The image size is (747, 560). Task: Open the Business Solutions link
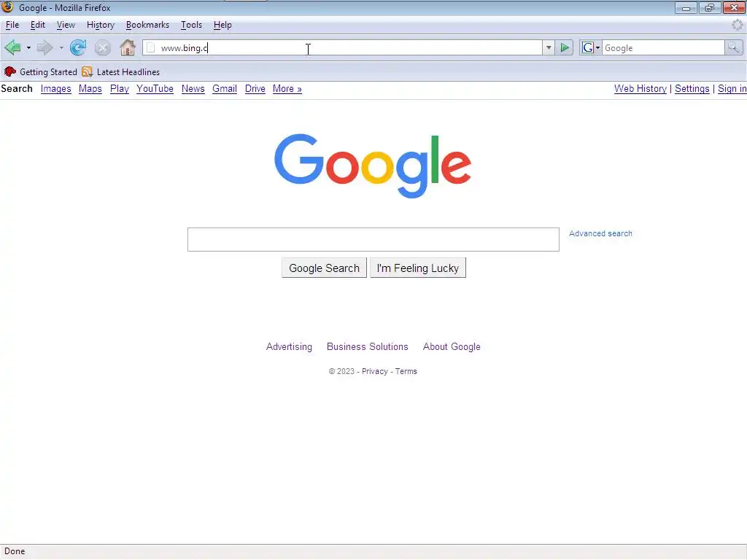(368, 346)
